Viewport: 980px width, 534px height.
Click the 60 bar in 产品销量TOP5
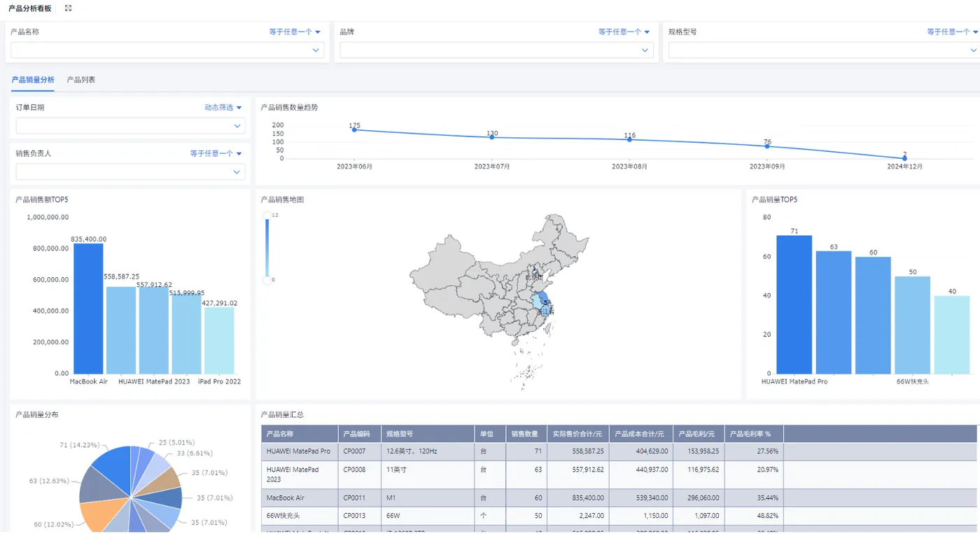click(873, 315)
